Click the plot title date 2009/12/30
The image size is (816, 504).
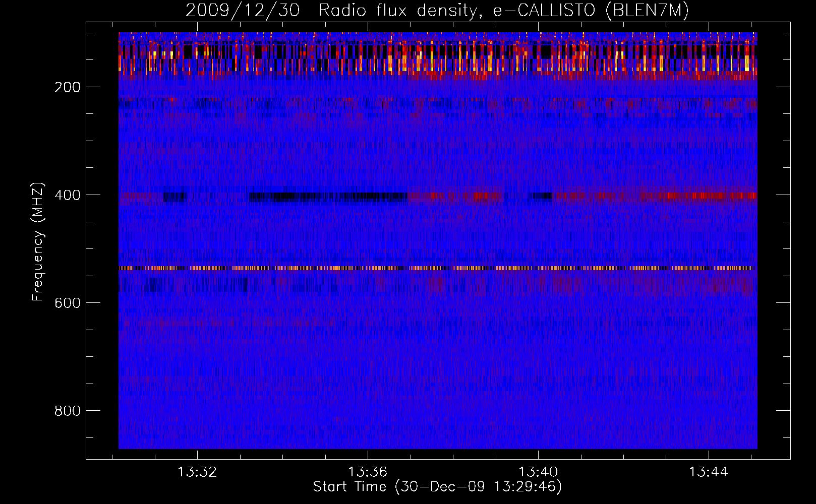coord(242,10)
